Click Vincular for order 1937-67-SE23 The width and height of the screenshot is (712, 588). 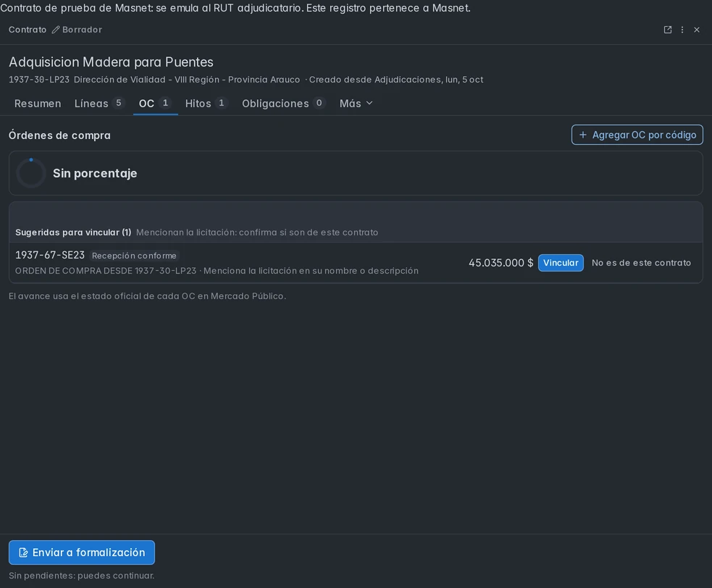point(561,263)
